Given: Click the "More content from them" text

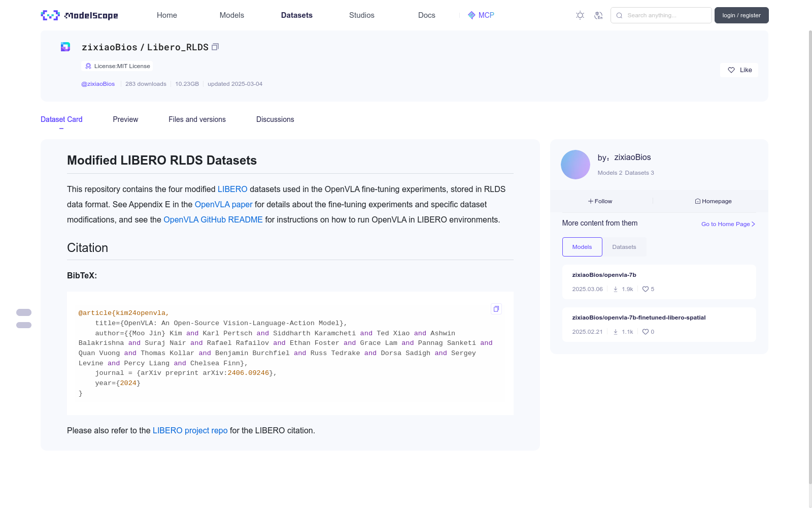Looking at the screenshot, I should coord(600,223).
